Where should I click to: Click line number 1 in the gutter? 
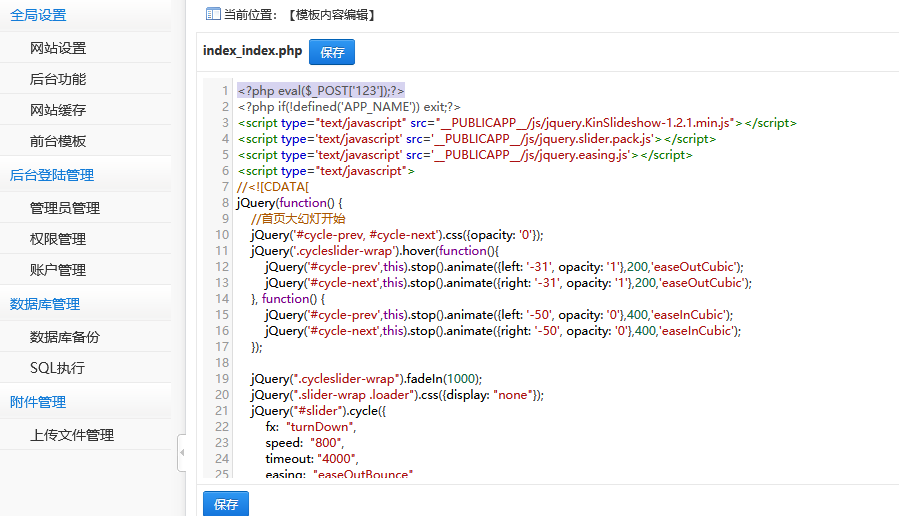point(225,91)
